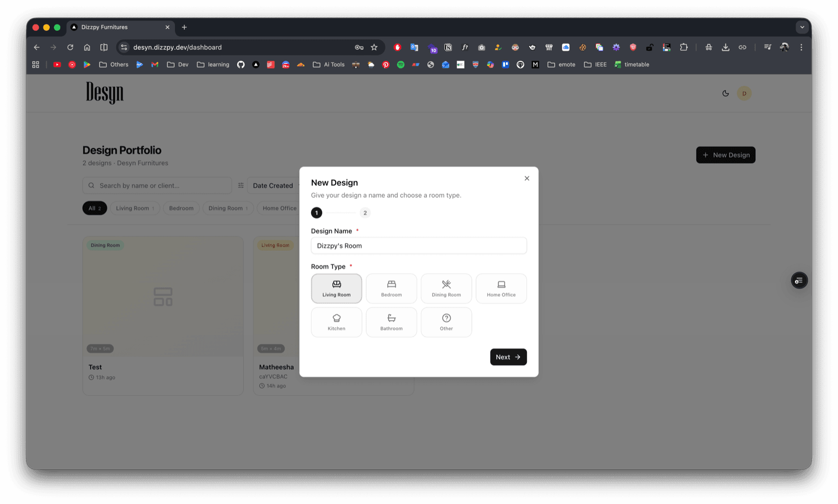Screen dimensions: 838x504
Task: Close the New Design dialog
Action: [x=527, y=178]
